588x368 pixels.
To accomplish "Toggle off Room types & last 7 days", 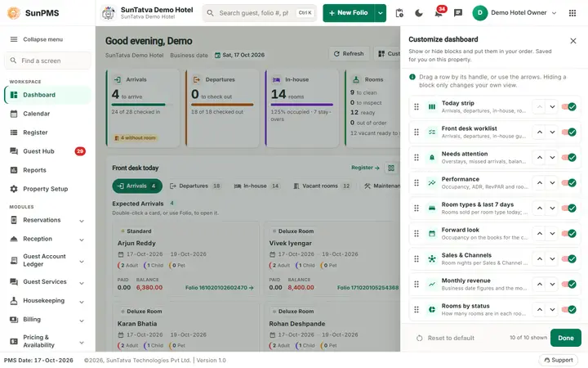I will (569, 208).
